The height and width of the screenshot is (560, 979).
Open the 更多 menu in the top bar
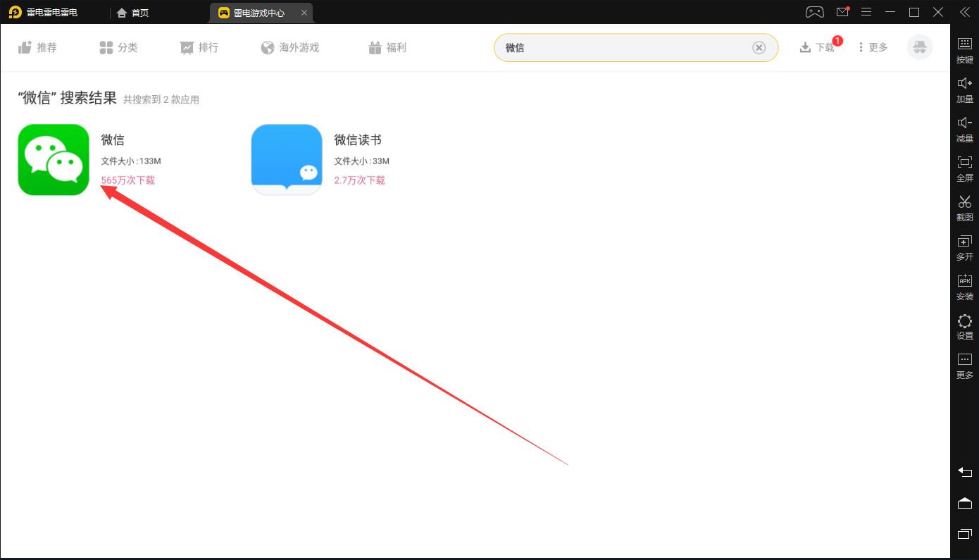coord(873,47)
